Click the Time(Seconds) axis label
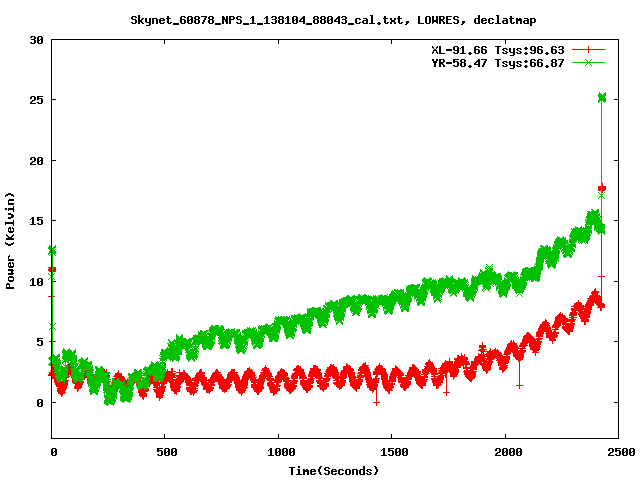Screen dimensions: 640x480 coord(334,471)
